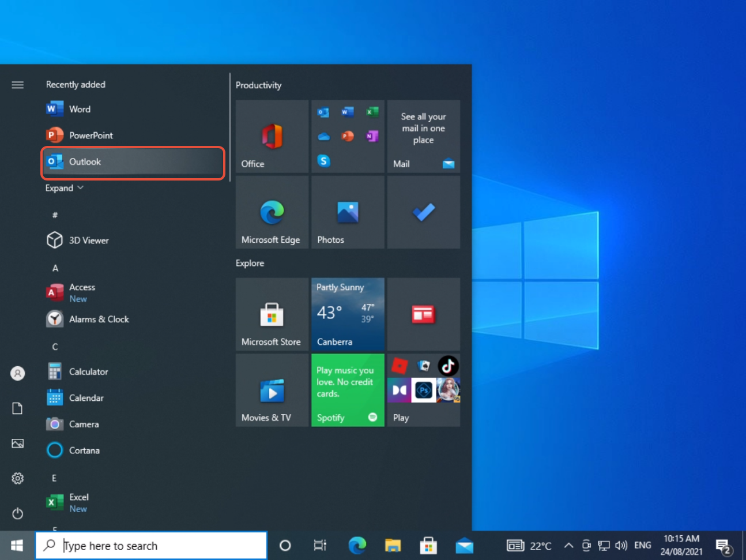746x560 pixels.
Task: Click the E section letter
Action: (x=54, y=478)
